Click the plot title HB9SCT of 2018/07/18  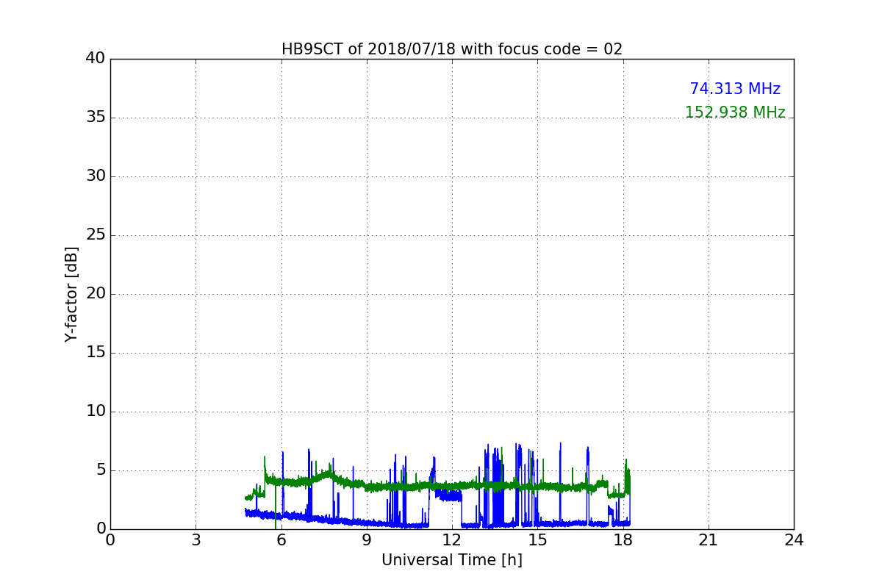pyautogui.click(x=452, y=49)
